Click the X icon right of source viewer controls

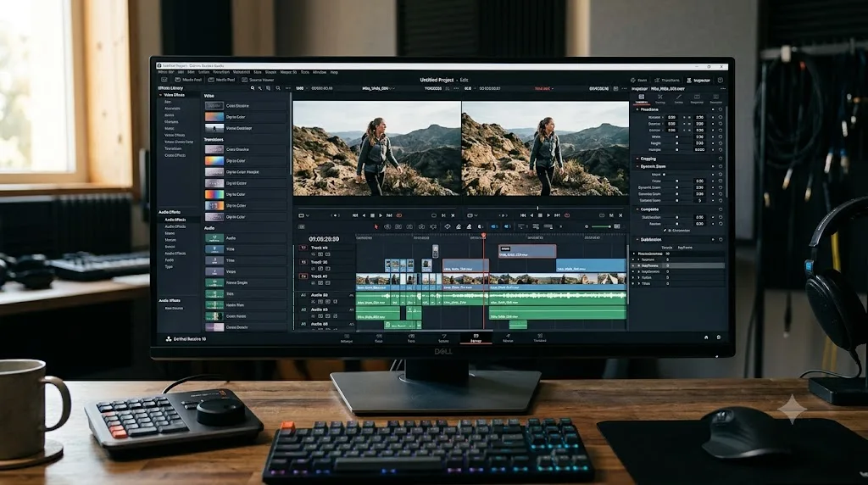[453, 215]
